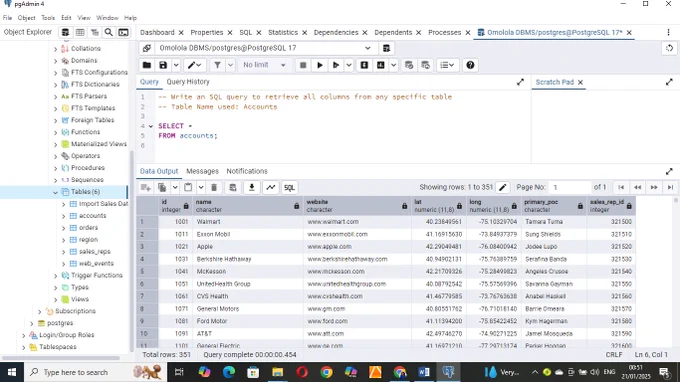Open Microsoft Word from the taskbar

pyautogui.click(x=424, y=372)
